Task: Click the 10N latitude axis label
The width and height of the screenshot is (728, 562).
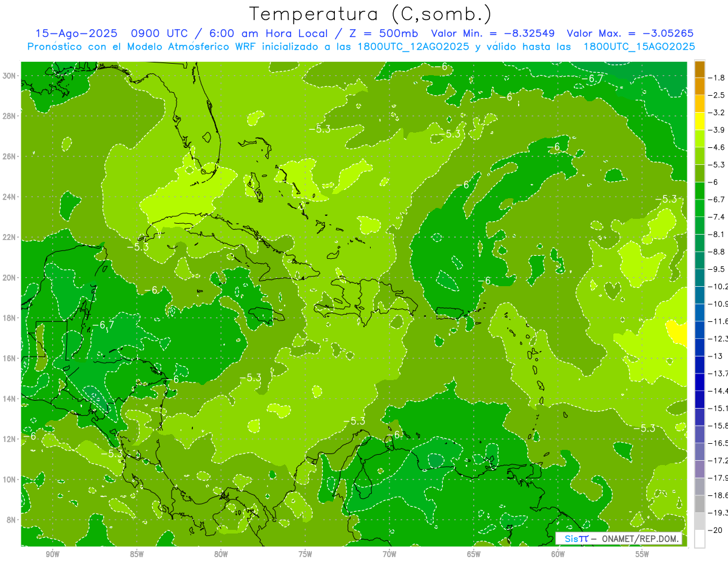Action: click(x=10, y=480)
